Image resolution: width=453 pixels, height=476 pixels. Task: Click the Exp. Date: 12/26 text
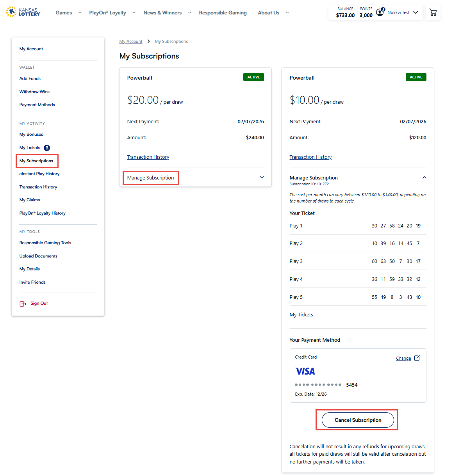coord(310,394)
